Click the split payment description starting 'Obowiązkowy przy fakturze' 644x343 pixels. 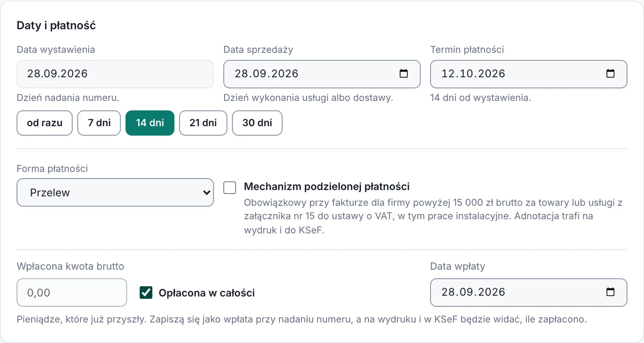(x=433, y=216)
